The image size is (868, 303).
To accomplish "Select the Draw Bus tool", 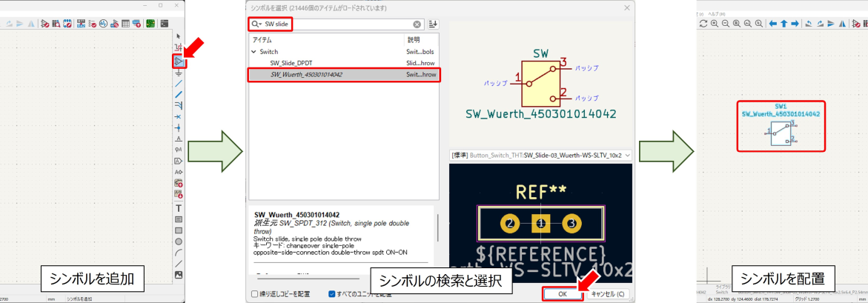I will tap(178, 95).
